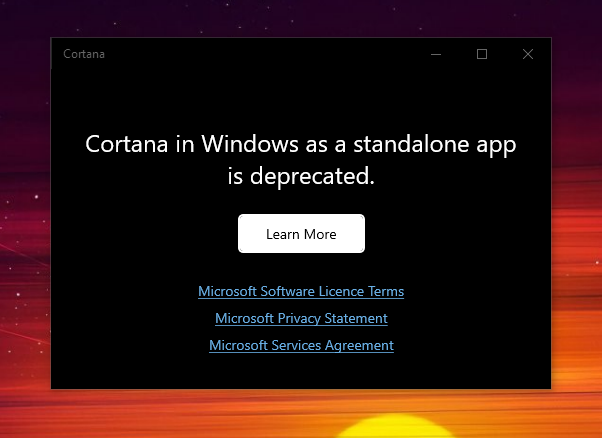Open the Microsoft Services Agreement link
The image size is (602, 438).
(x=301, y=345)
